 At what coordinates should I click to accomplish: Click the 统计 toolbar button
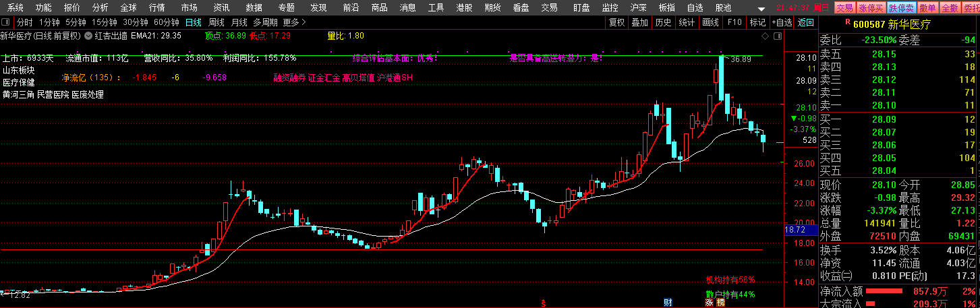(687, 22)
